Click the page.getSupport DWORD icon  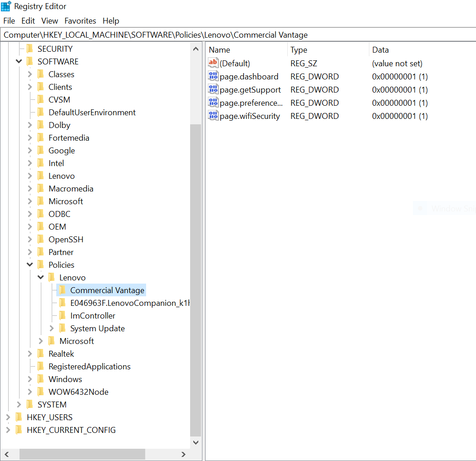[x=213, y=89]
